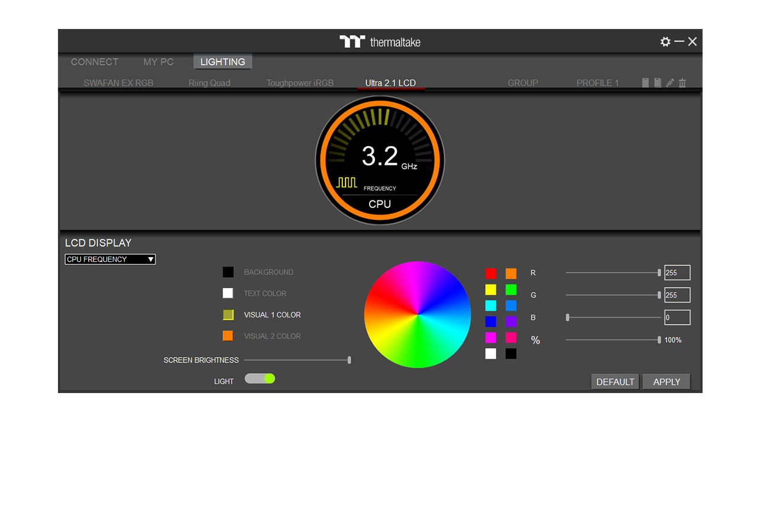Open the settings gear icon
This screenshot has height=532, width=757.
click(665, 41)
